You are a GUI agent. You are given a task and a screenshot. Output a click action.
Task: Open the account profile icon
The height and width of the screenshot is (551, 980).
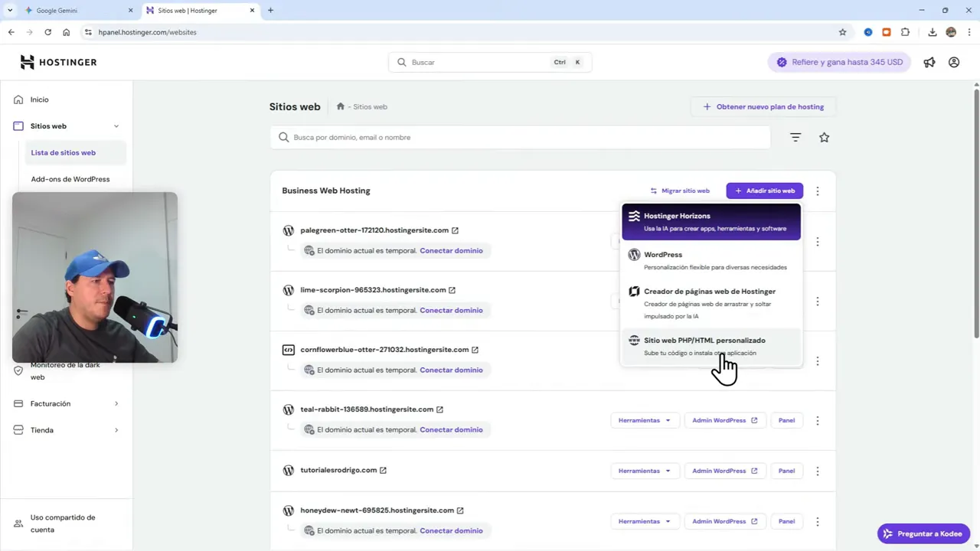click(x=954, y=62)
